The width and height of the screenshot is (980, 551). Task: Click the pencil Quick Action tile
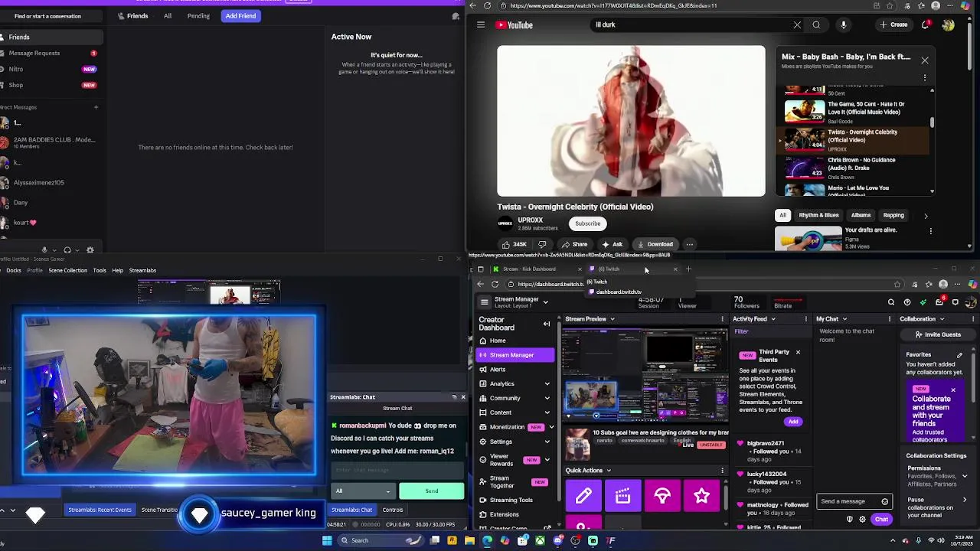[583, 496]
